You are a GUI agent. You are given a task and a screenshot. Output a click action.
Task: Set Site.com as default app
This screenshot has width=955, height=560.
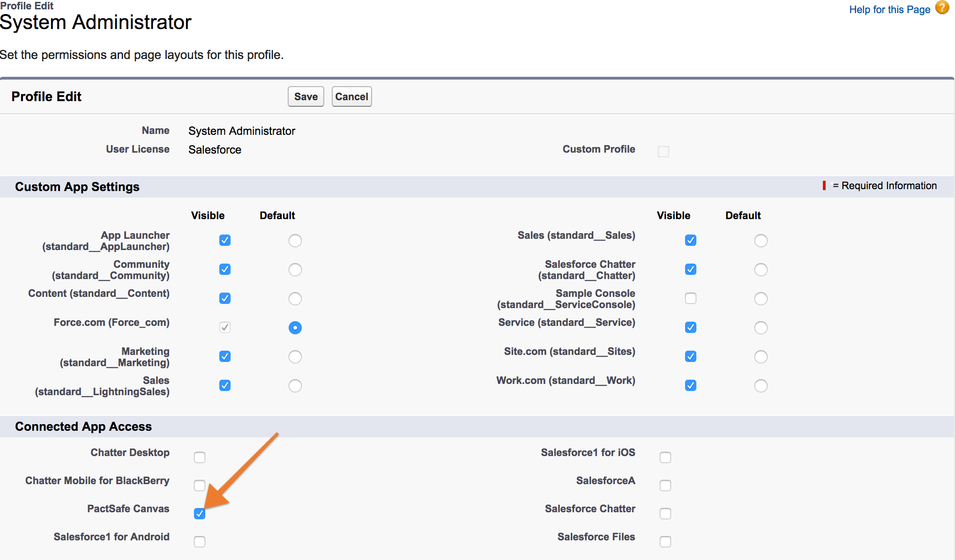click(x=761, y=357)
